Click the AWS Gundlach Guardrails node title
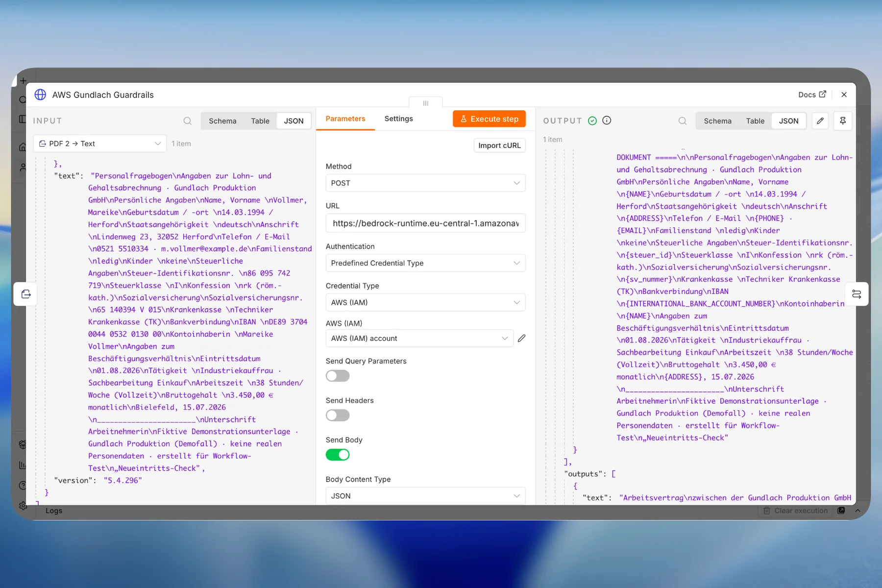Screen dimensions: 882x588 pos(103,95)
